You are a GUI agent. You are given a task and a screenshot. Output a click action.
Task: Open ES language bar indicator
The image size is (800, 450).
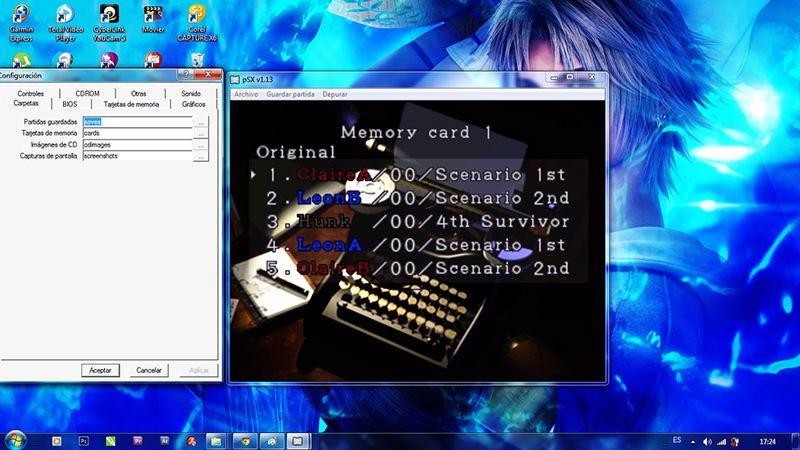pyautogui.click(x=677, y=440)
